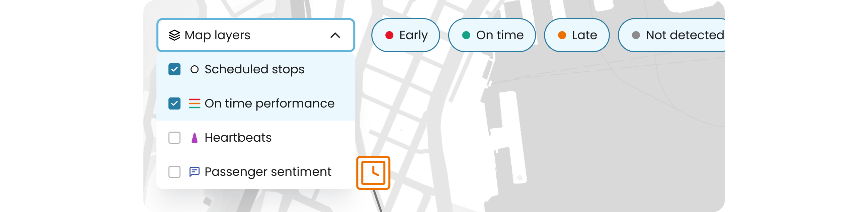
Task: Select the Passenger sentiment menu entry
Action: pos(268,172)
